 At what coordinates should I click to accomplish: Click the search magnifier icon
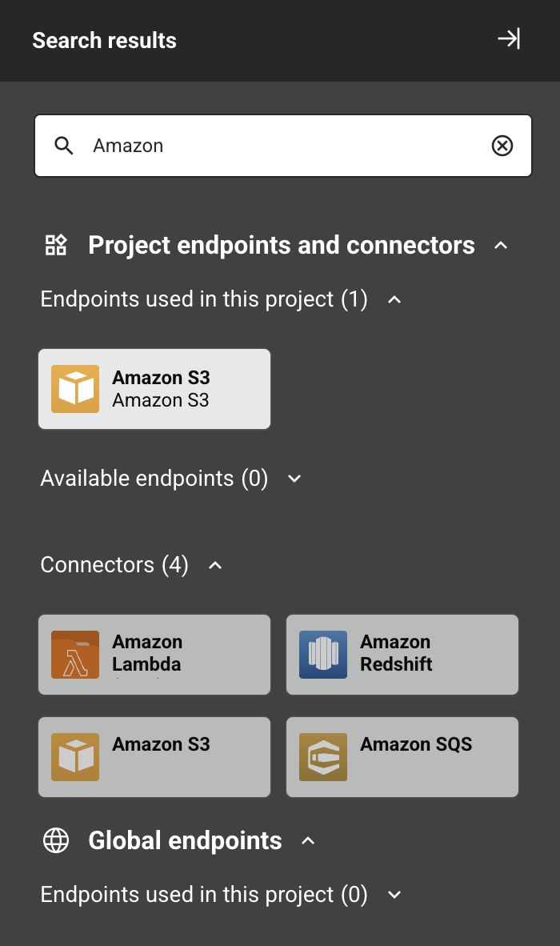(x=63, y=146)
